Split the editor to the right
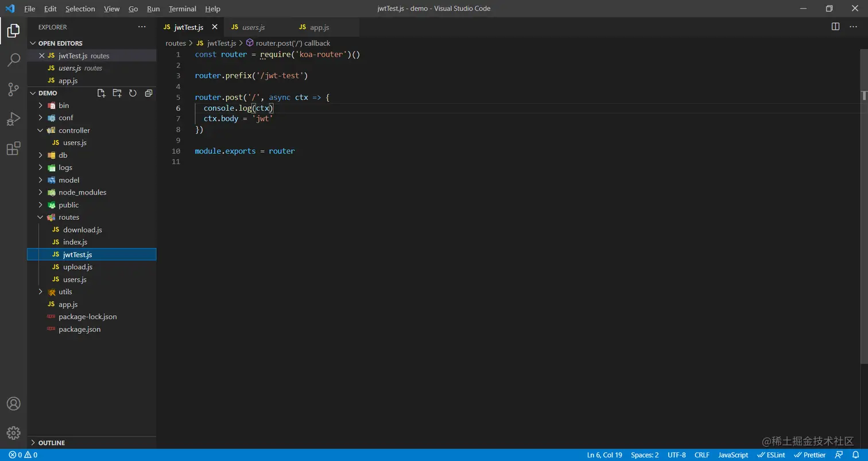 (836, 27)
